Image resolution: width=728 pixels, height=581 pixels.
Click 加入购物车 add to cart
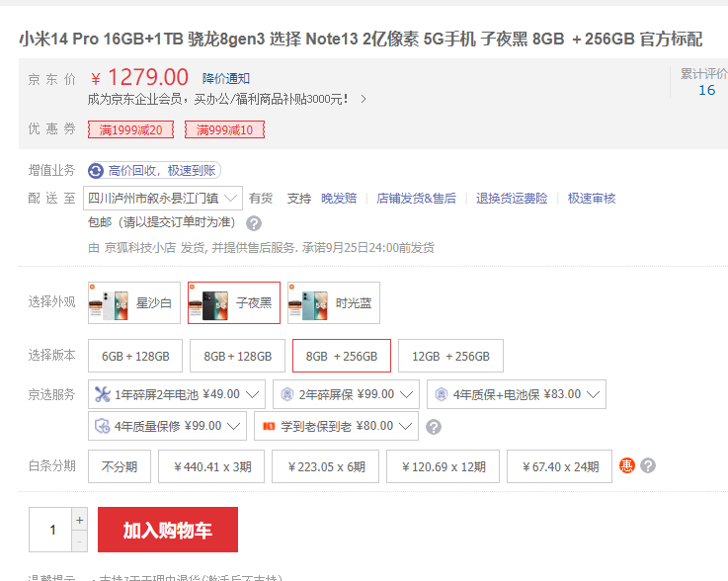coord(168,530)
